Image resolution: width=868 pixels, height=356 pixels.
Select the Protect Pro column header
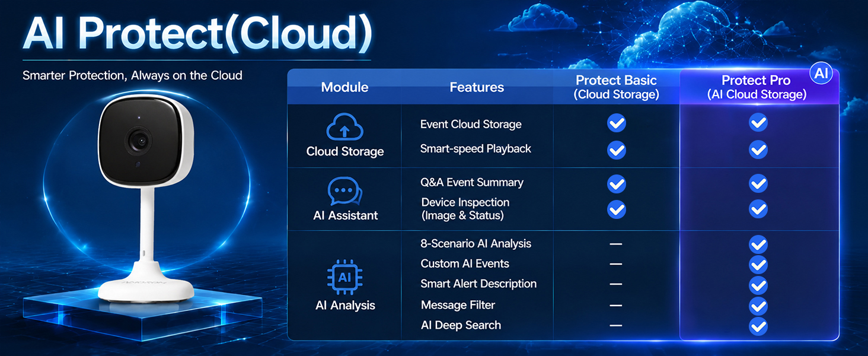click(757, 87)
